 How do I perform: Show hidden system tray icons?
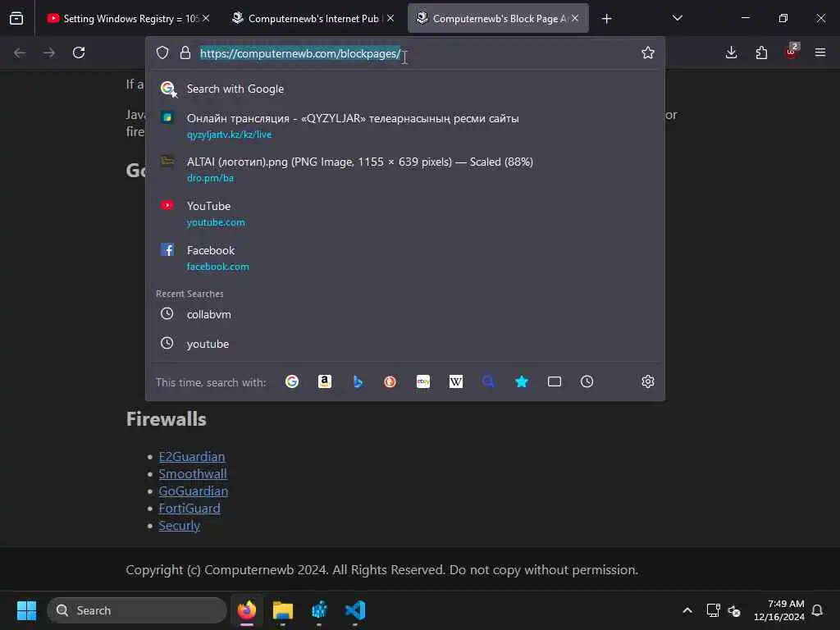click(687, 610)
